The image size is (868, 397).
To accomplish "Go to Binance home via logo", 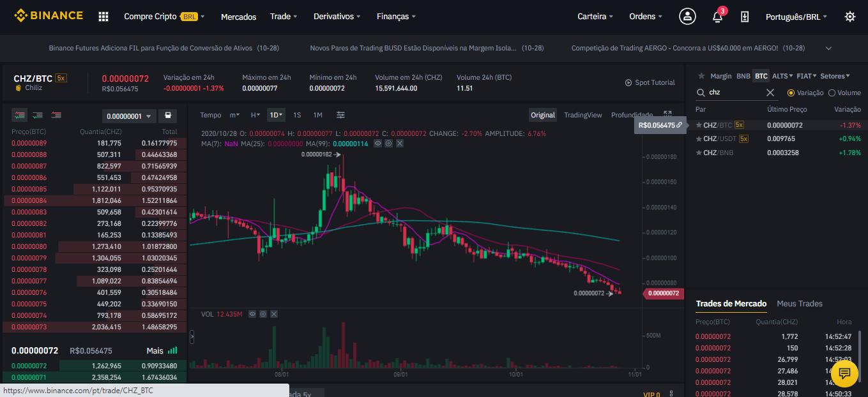I will click(49, 15).
